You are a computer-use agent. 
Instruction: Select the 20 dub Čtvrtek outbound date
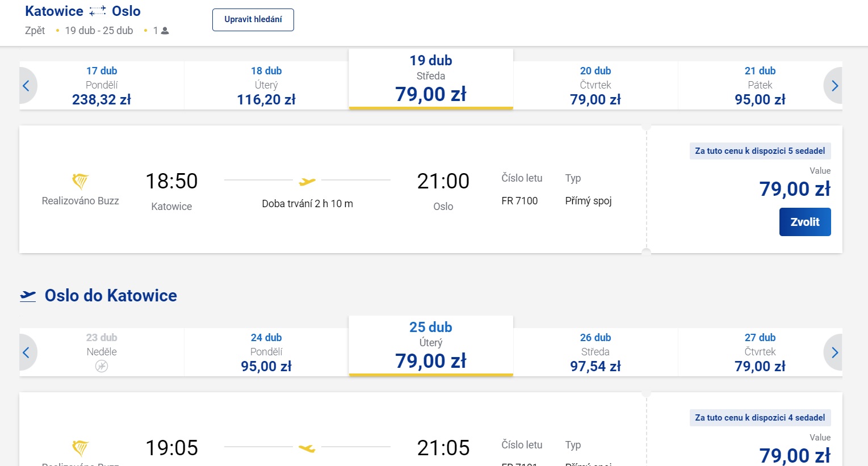pos(595,86)
